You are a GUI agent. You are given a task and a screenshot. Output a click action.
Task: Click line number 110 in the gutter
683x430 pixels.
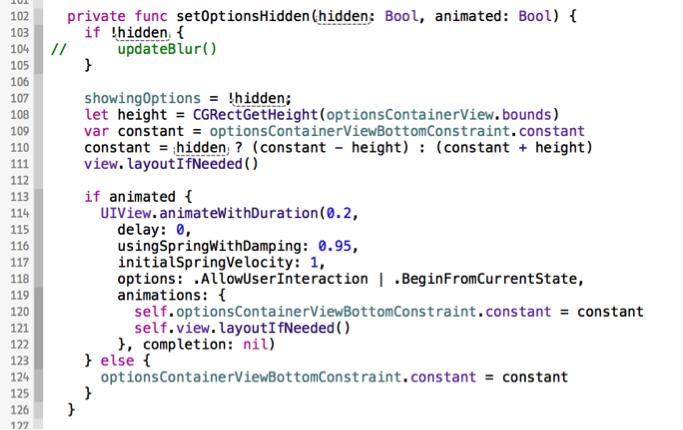(x=18, y=148)
